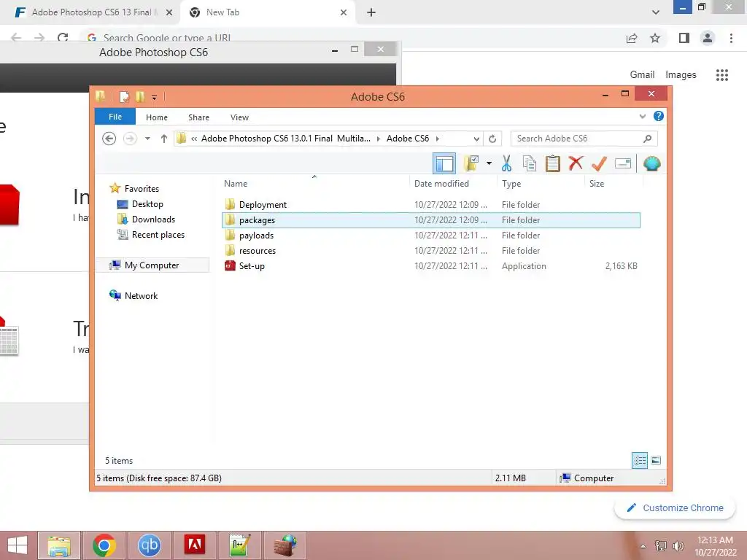Paste using the clipboard icon
The height and width of the screenshot is (560, 747).
(553, 164)
